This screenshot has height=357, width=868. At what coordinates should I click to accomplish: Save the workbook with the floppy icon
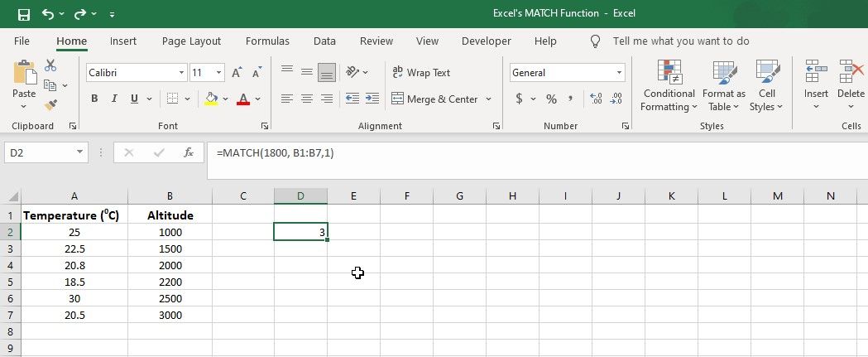(x=24, y=14)
